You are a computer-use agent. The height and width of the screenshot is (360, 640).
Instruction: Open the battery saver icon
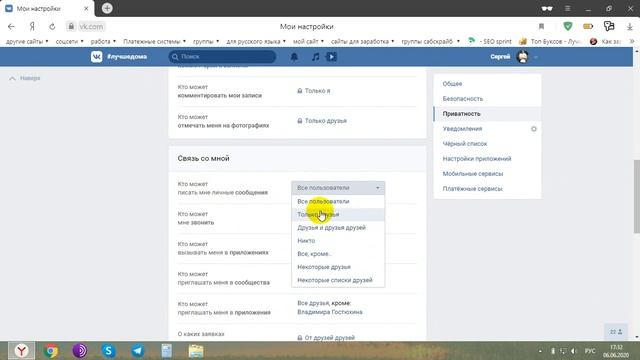[588, 27]
